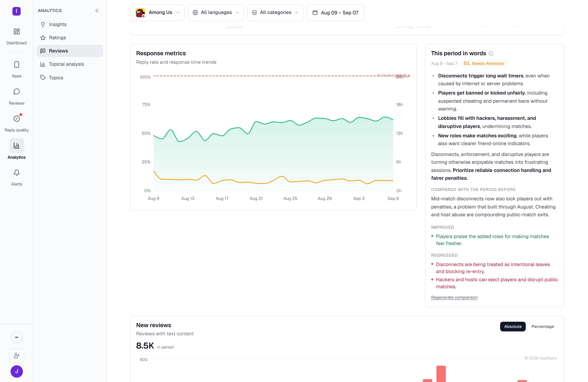
Task: Click the Topics tag icon
Action: (x=43, y=78)
